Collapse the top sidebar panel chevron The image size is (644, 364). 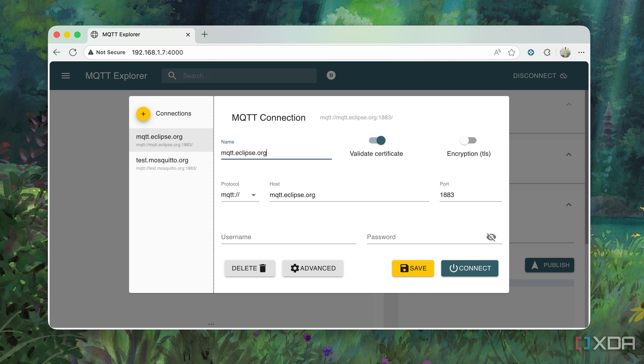(568, 104)
